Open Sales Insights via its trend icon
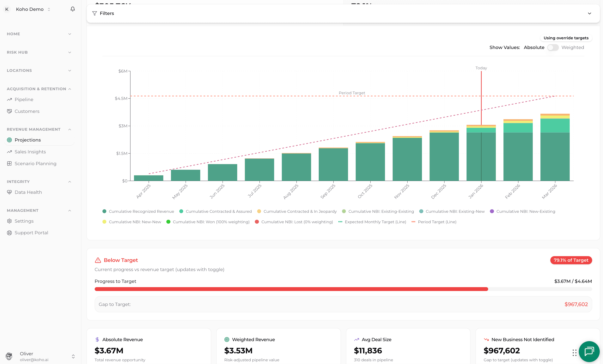Image resolution: width=603 pixels, height=364 pixels. (x=9, y=152)
